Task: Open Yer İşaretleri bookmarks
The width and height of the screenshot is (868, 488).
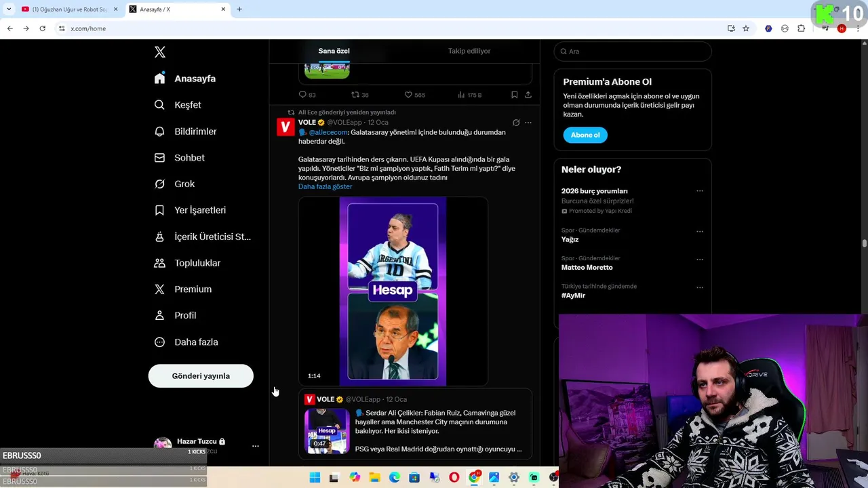Action: [x=190, y=210]
